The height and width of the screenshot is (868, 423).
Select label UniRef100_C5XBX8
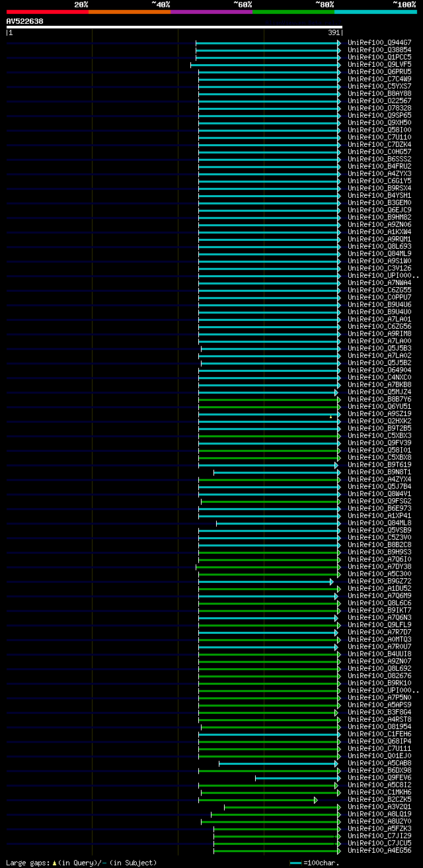[379, 457]
